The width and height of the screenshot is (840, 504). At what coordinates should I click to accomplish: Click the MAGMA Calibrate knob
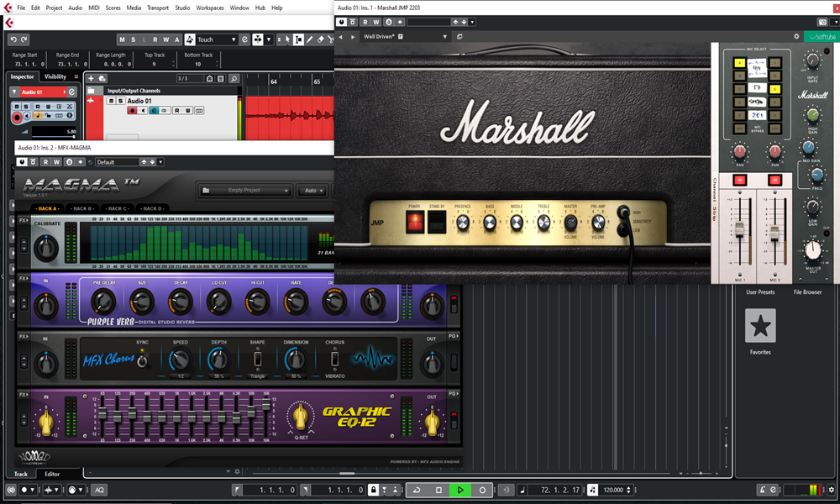point(46,248)
